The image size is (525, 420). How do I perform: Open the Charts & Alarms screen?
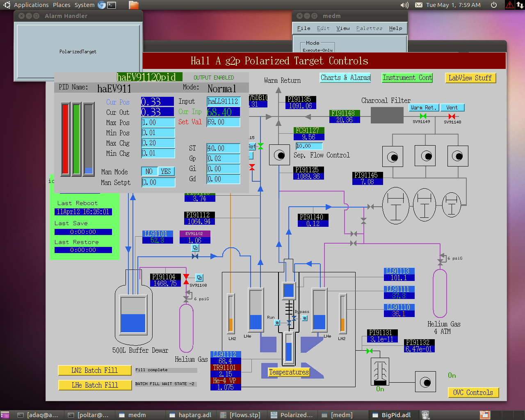pos(345,78)
